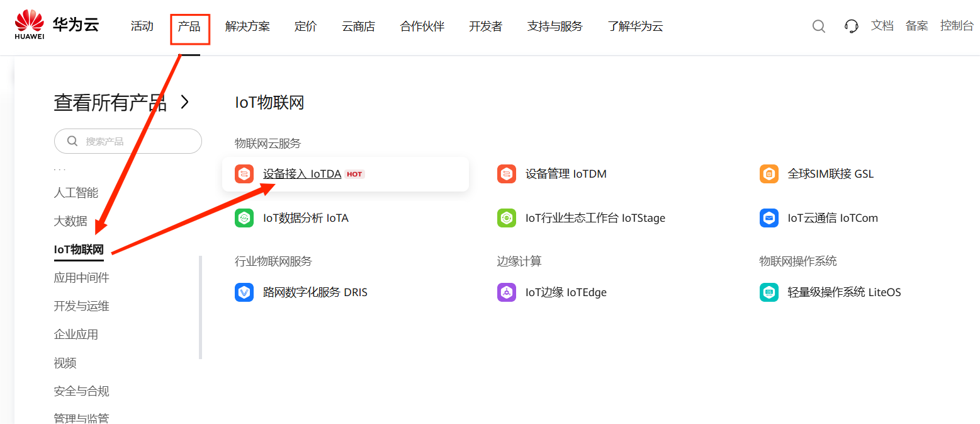Click the 全球SIM联接 GSL product icon
The width and height of the screenshot is (980, 424).
(x=769, y=174)
